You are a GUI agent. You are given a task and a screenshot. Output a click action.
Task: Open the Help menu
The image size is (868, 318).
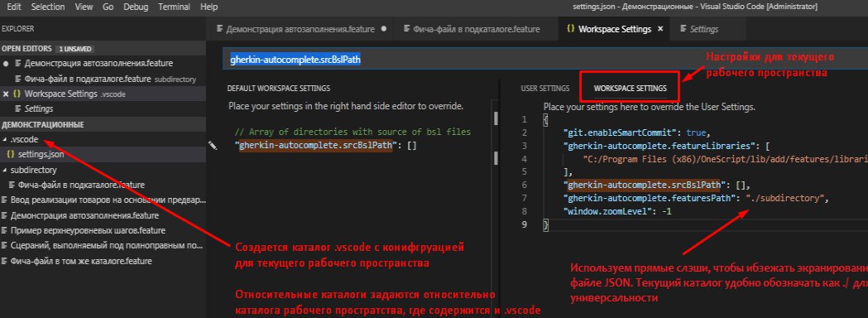(209, 7)
